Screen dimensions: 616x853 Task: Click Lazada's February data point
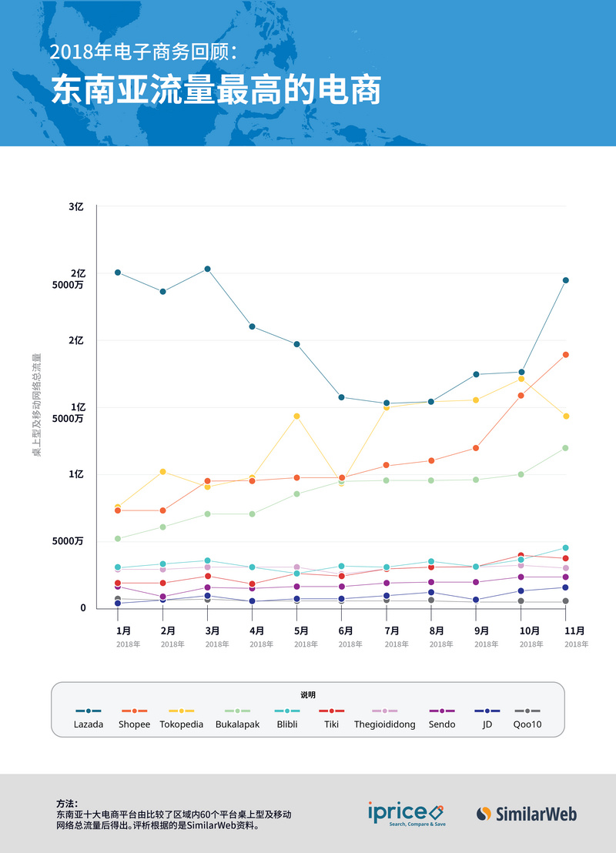click(162, 292)
